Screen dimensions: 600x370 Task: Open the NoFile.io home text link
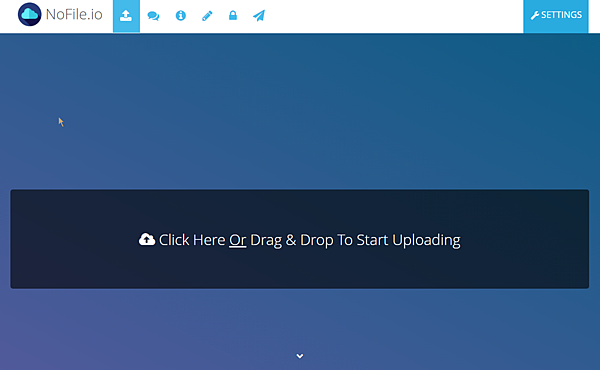coord(74,15)
